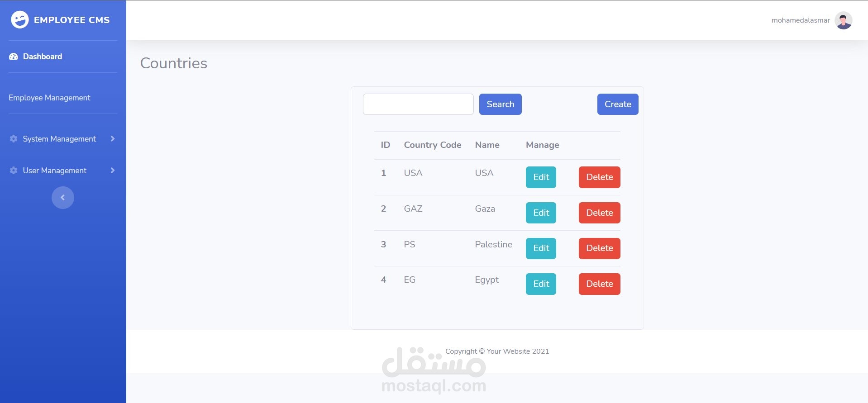Click the ID column header

[386, 145]
